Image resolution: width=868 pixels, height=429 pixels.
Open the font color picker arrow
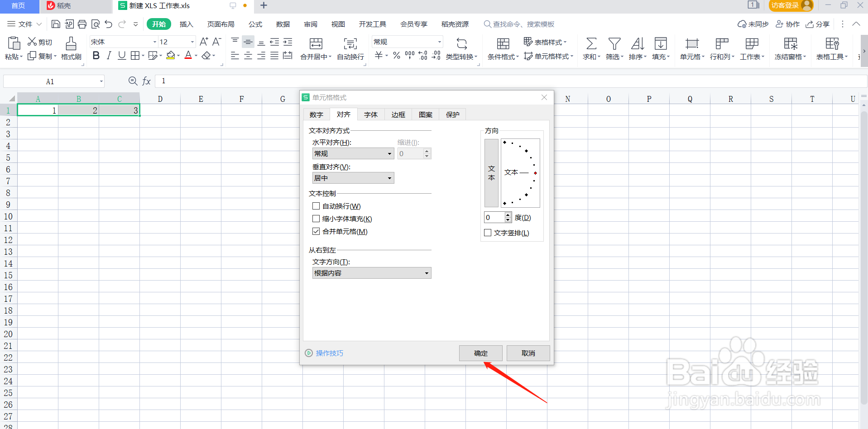(x=196, y=55)
